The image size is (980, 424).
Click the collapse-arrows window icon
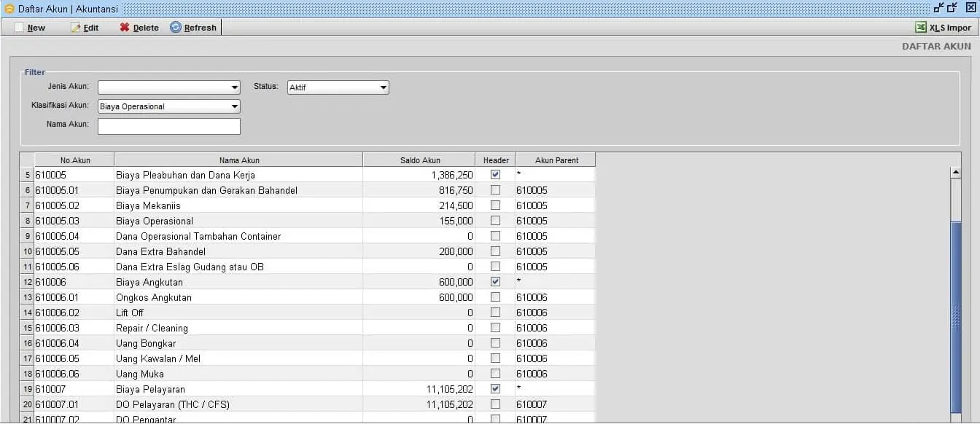(x=939, y=7)
